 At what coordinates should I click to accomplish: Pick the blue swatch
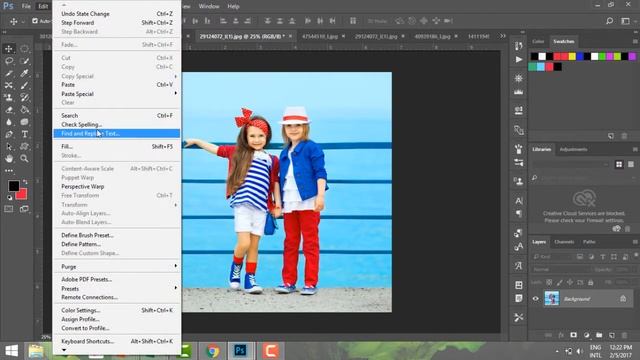pos(580,56)
